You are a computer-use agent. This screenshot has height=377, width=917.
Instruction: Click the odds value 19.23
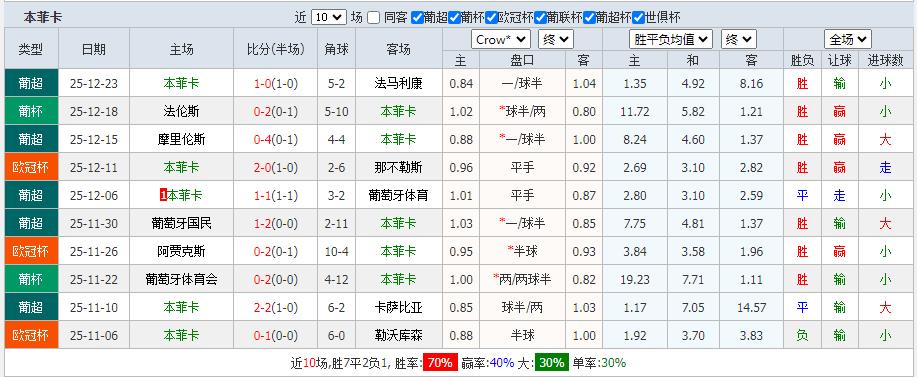(635, 279)
